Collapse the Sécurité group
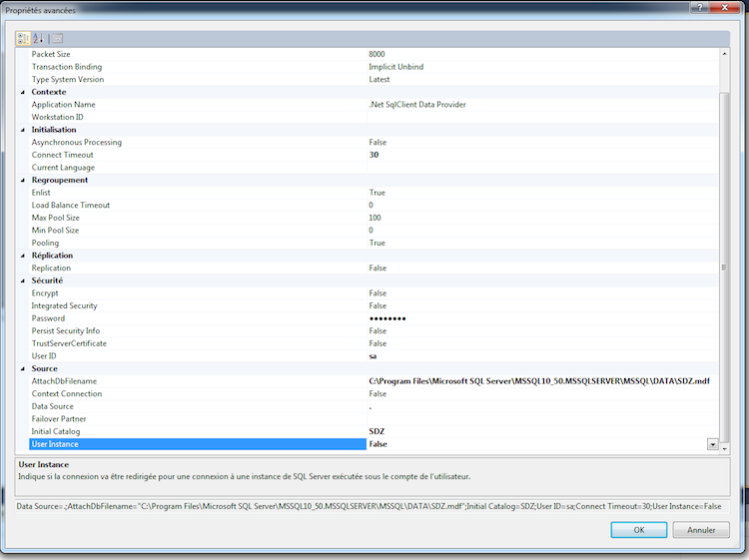Screen dimensions: 749x560 (23, 280)
